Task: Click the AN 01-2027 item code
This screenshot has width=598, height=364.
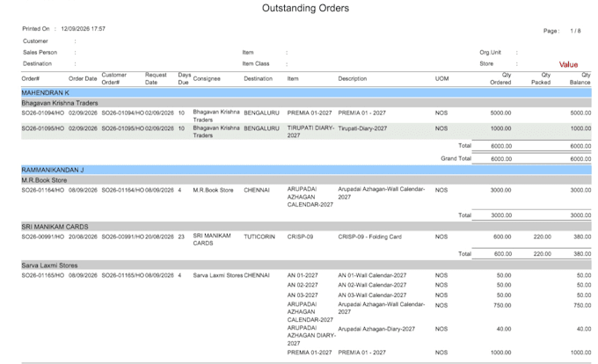Action: 303,275
